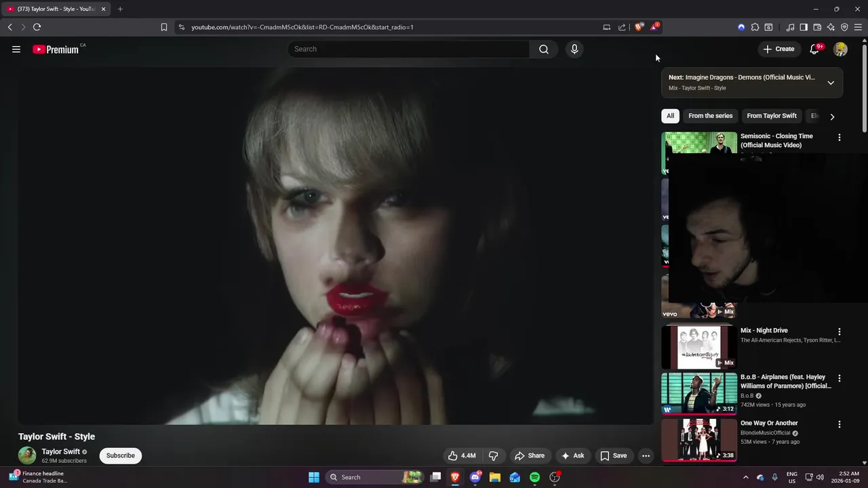Open options for B.o.B - Airplanes
Image resolution: width=868 pixels, height=488 pixels.
[x=839, y=378]
